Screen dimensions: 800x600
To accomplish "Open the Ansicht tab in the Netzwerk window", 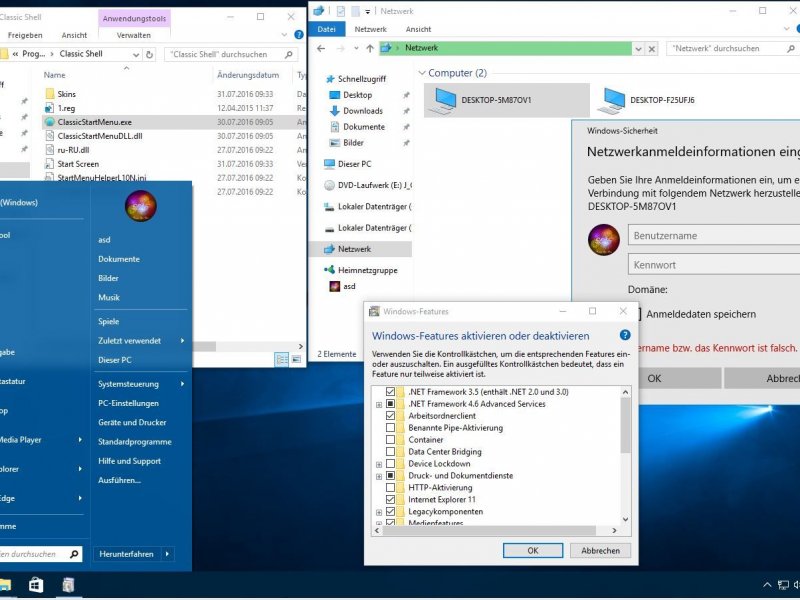I will [x=418, y=29].
